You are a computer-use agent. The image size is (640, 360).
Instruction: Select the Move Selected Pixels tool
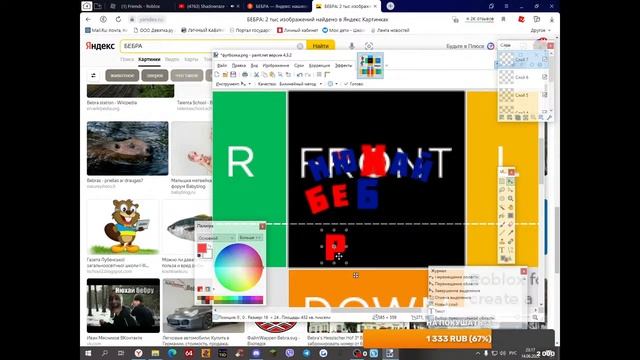point(511,182)
